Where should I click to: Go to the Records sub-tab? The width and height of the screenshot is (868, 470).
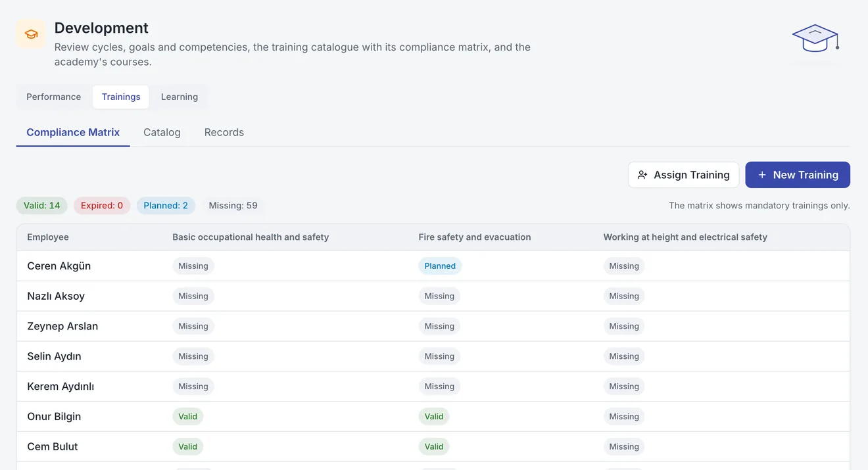click(x=224, y=132)
